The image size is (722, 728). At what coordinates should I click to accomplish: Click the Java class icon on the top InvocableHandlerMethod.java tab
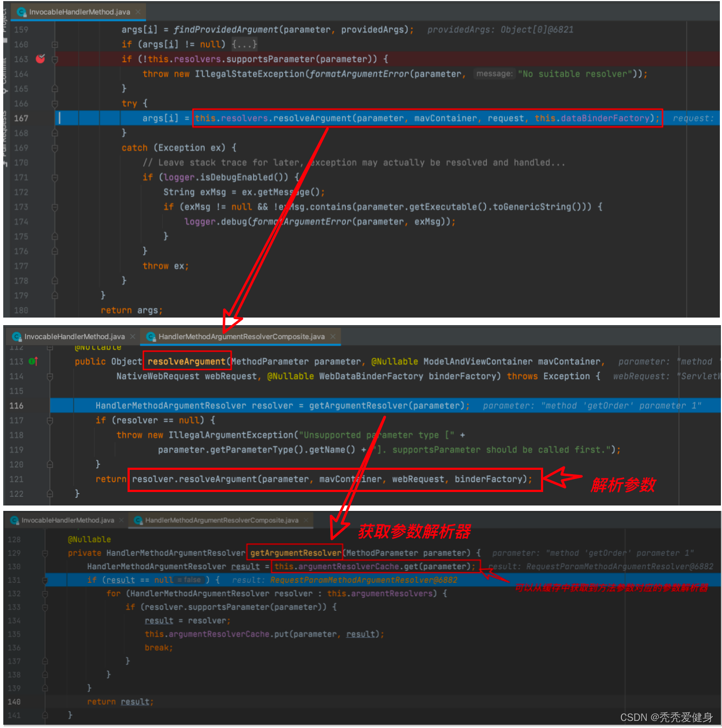[x=22, y=12]
